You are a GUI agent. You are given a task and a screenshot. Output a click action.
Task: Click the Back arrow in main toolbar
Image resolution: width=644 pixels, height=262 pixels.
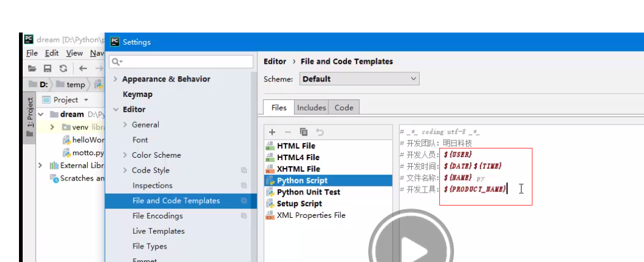(83, 68)
